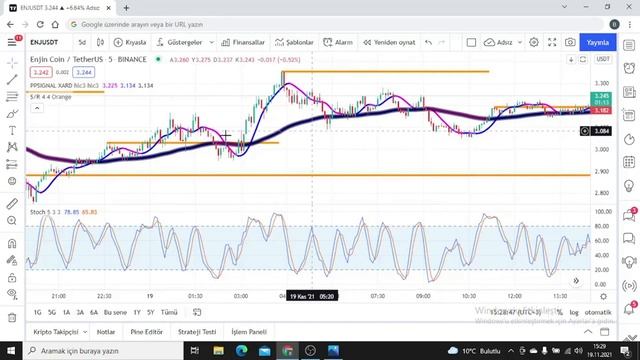Collapse the indicator legend with chevron

click(37, 108)
